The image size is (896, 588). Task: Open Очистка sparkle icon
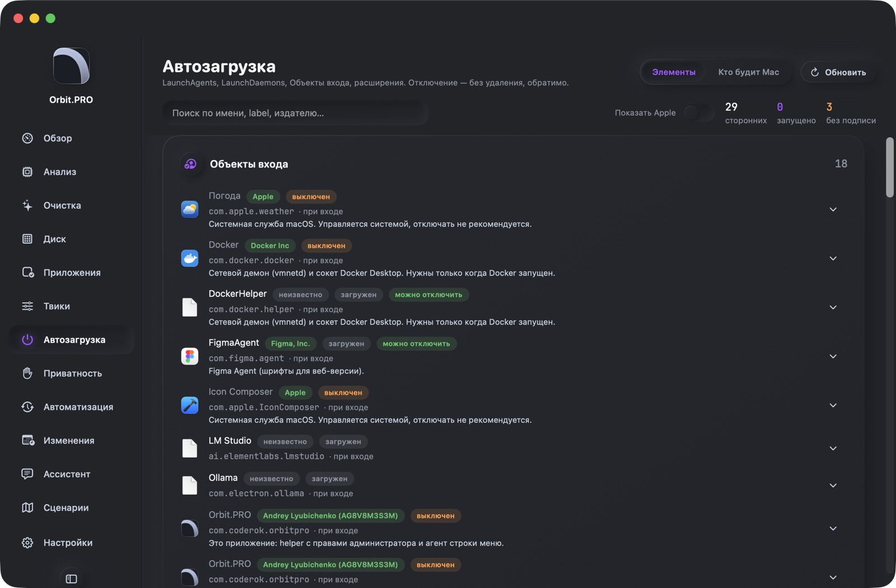coord(27,206)
